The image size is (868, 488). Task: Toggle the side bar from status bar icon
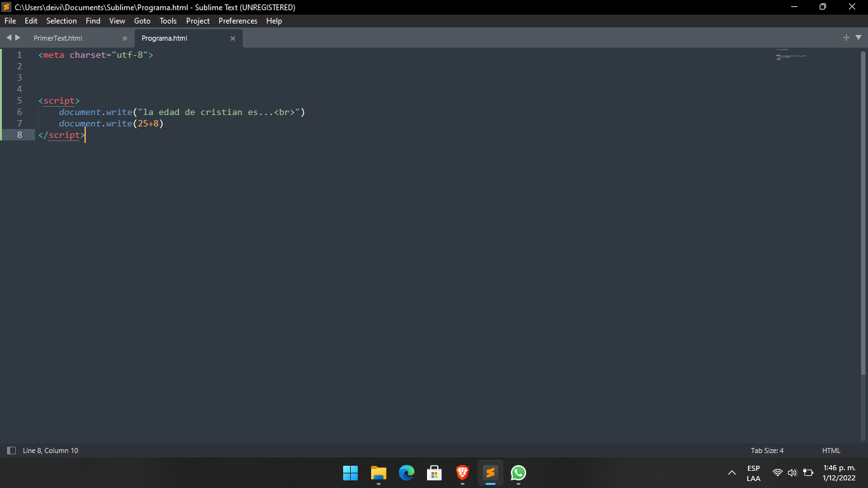pyautogui.click(x=11, y=451)
